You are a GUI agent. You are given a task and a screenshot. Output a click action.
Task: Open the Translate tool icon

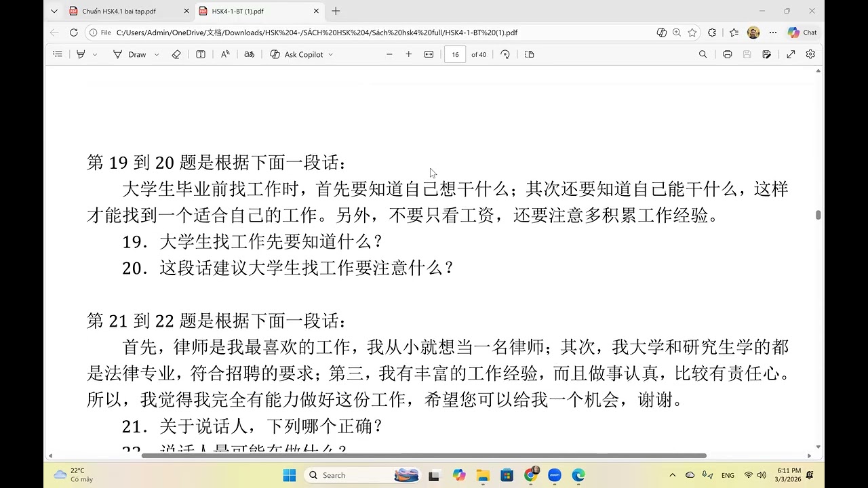click(x=250, y=54)
